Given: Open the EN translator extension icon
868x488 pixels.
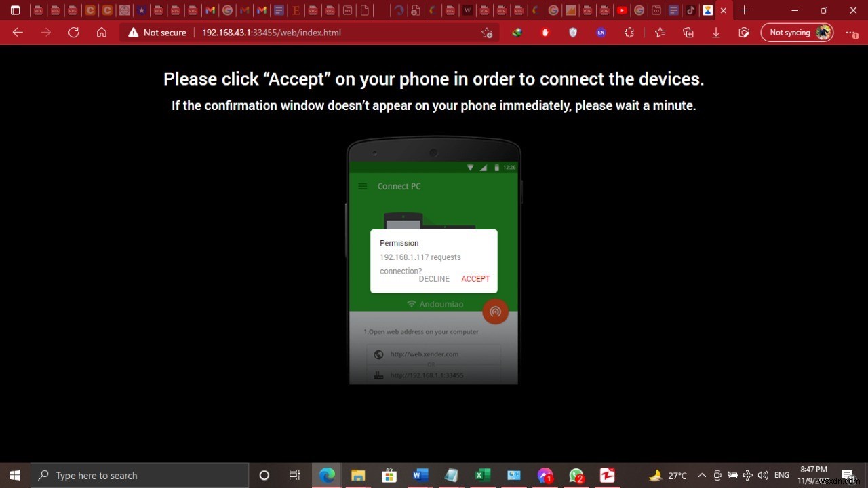Looking at the screenshot, I should point(600,32).
